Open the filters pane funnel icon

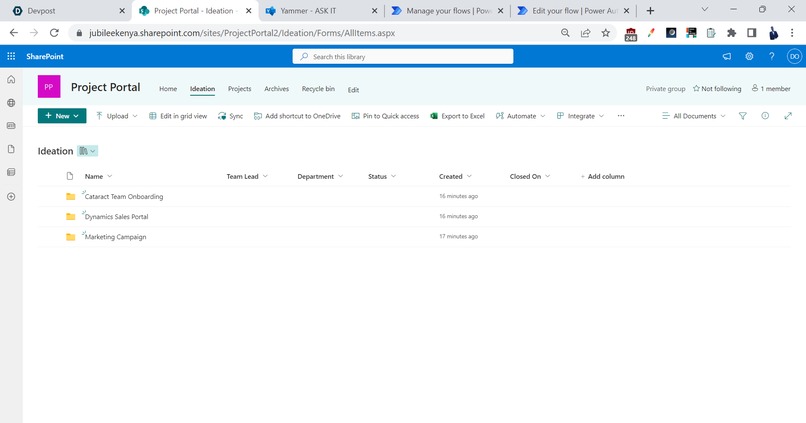743,116
